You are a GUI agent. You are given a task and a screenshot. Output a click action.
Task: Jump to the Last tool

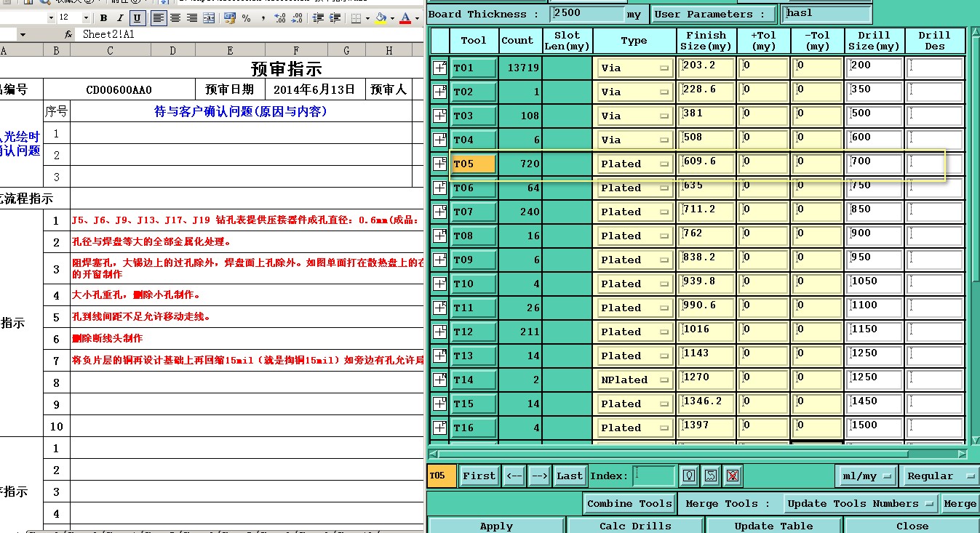pyautogui.click(x=570, y=476)
